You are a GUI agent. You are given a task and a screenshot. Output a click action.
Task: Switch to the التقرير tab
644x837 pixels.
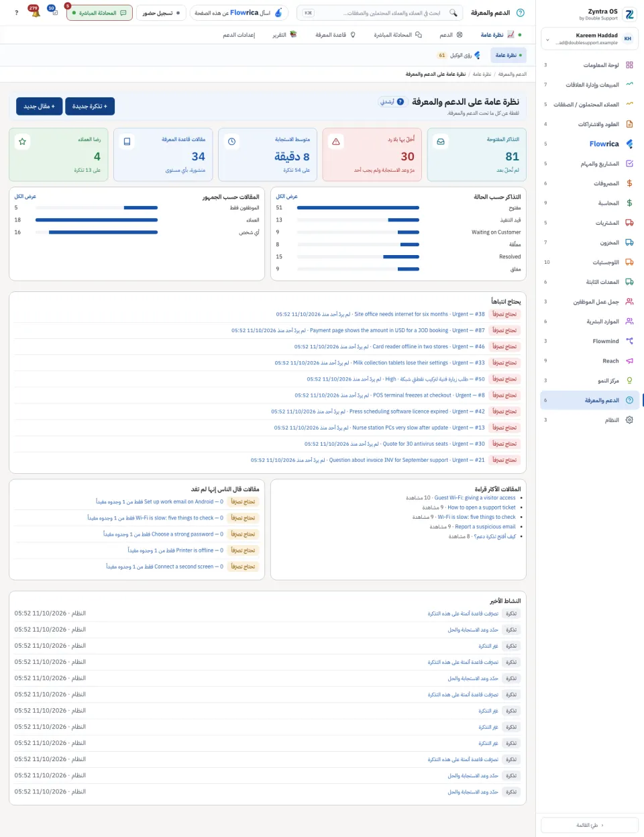pyautogui.click(x=284, y=35)
